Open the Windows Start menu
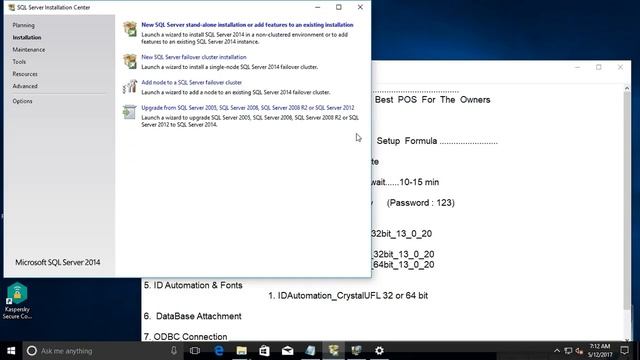This screenshot has height=360, width=640. (x=11, y=351)
